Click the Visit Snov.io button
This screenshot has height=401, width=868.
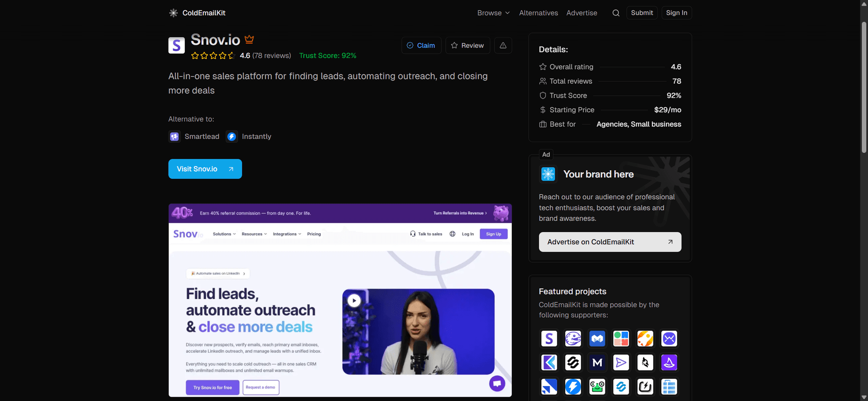tap(205, 169)
